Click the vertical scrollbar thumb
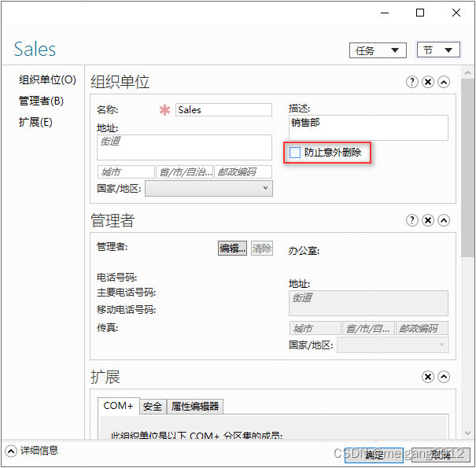The width and height of the screenshot is (476, 468). [467, 168]
